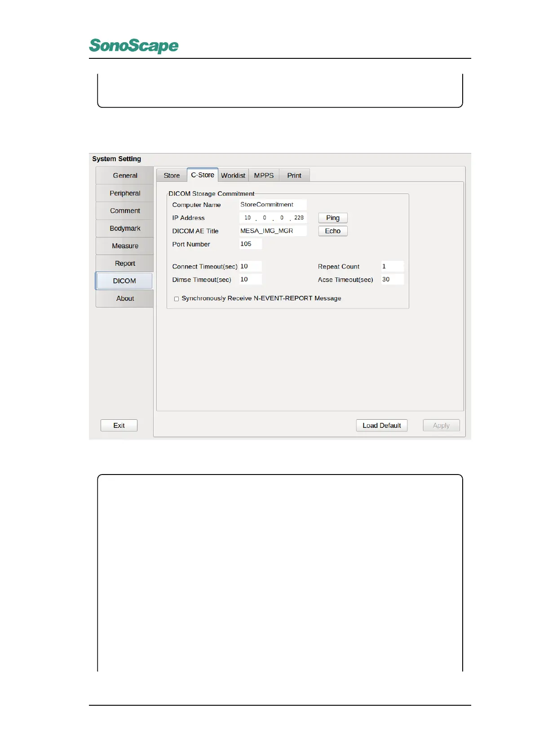Click the Acse Timeout(sec) field
Image resolution: width=535 pixels, height=756 pixels.
pos(393,279)
